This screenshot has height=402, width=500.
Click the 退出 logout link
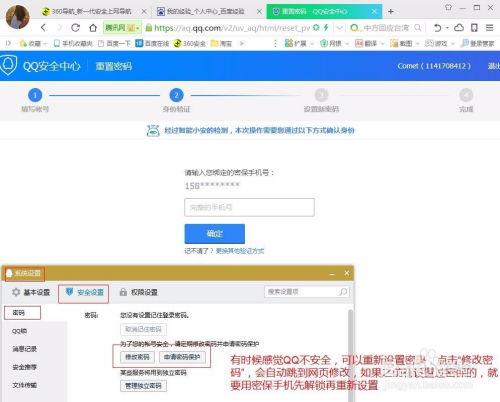[494, 66]
